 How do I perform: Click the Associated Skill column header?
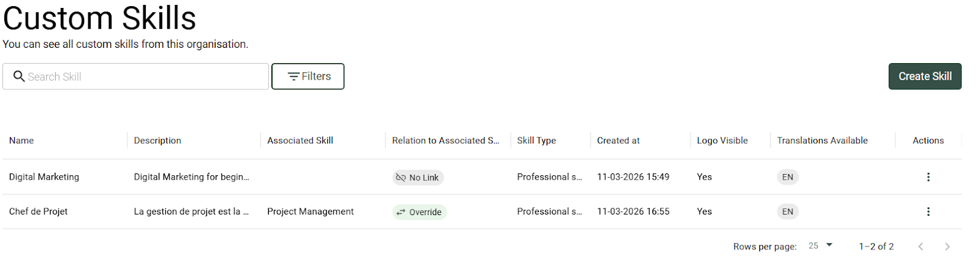click(300, 140)
